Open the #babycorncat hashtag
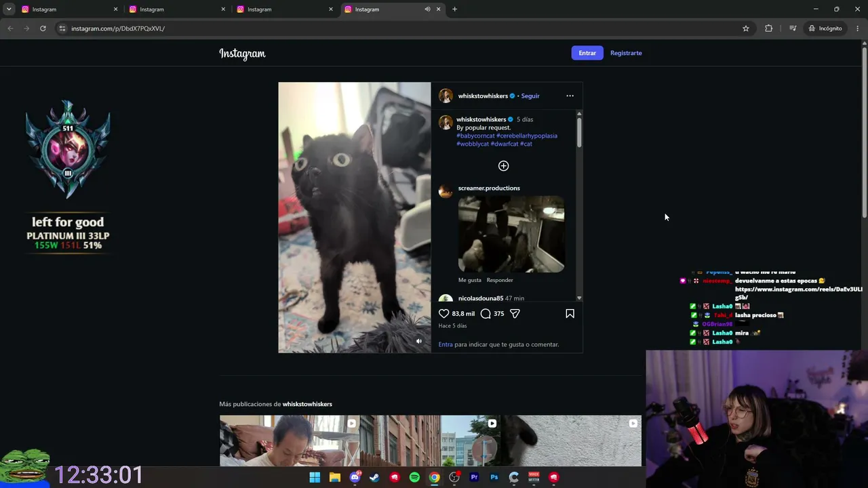The height and width of the screenshot is (488, 868). (x=475, y=136)
